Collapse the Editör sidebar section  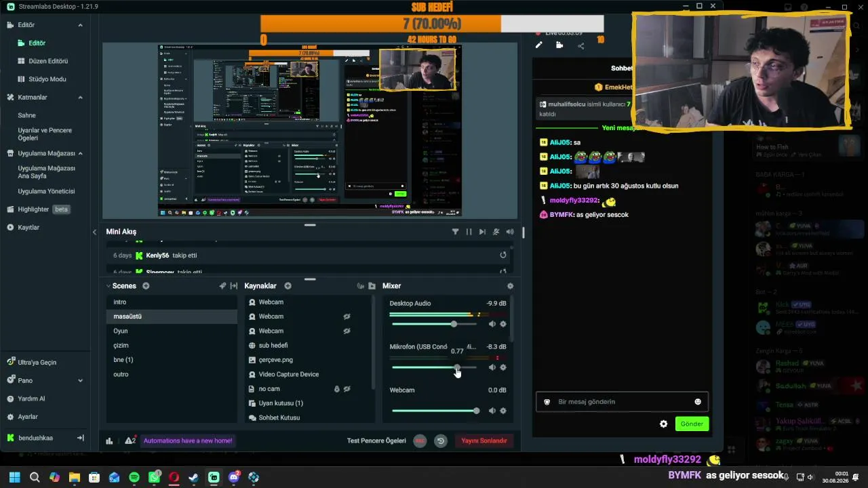80,25
